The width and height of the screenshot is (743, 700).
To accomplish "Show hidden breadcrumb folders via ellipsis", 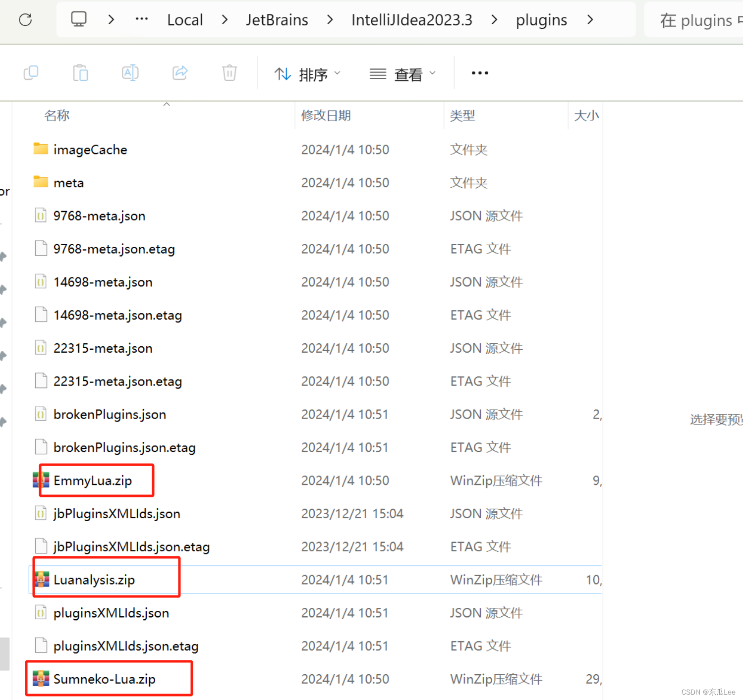I will click(x=142, y=19).
